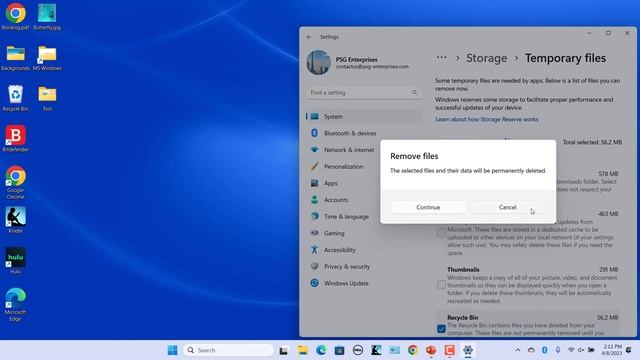Open the clock and date flyout
The image size is (640, 360).
point(611,350)
